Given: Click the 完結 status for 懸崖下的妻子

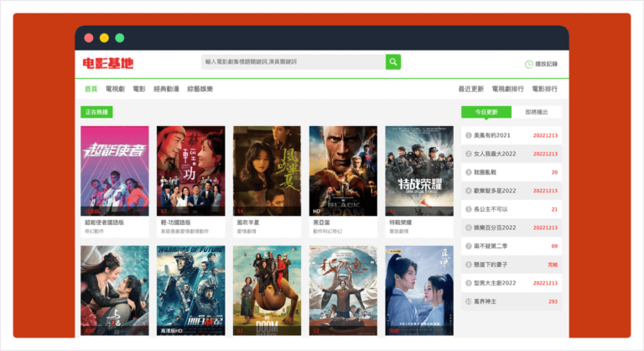Looking at the screenshot, I should tap(553, 265).
